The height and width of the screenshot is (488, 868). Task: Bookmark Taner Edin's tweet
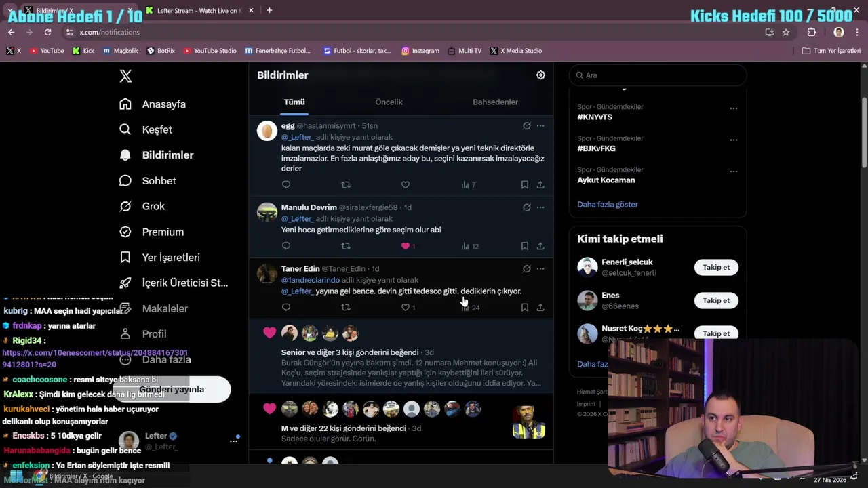click(x=525, y=307)
